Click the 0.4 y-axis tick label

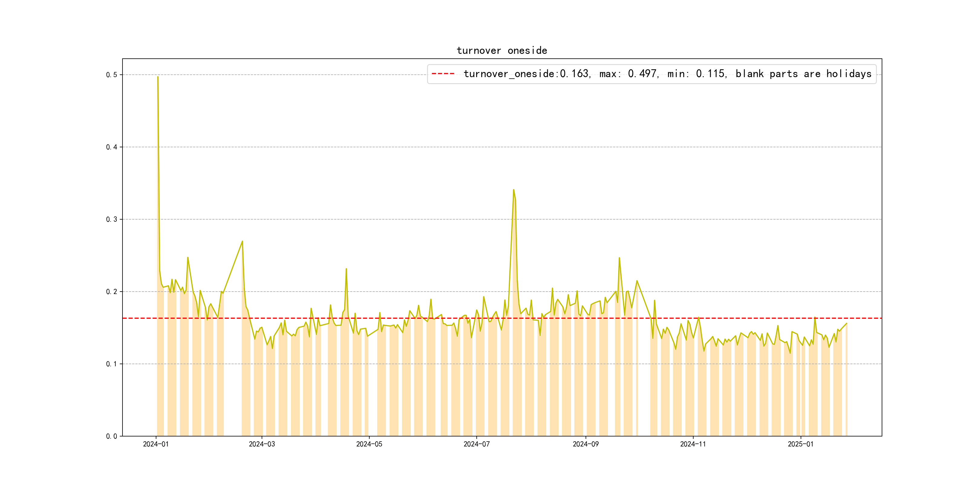(112, 147)
